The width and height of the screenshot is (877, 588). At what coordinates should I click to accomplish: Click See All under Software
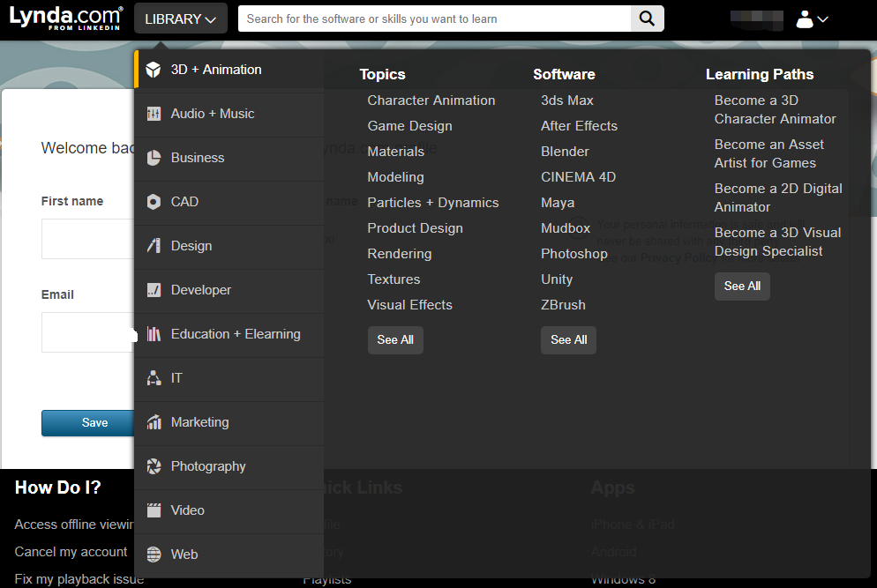(x=569, y=339)
